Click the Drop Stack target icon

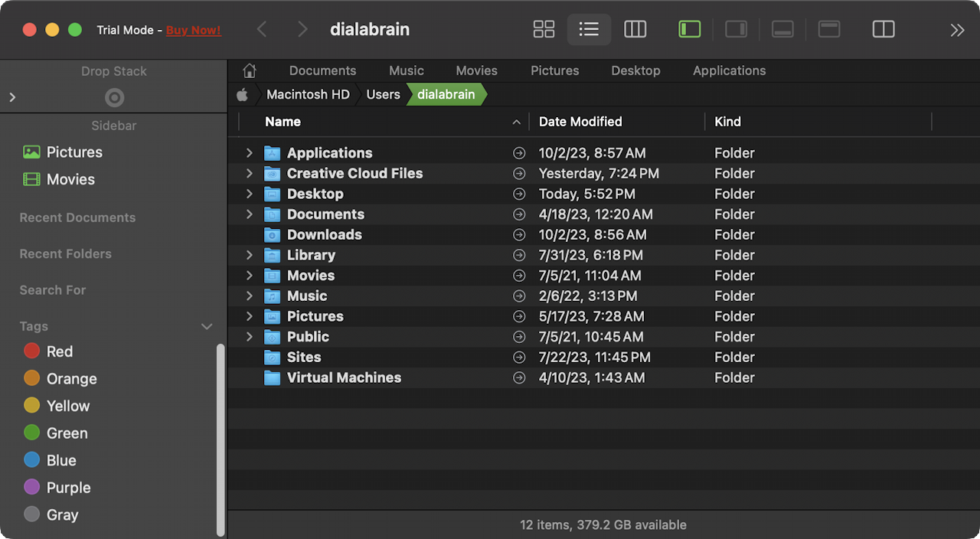pyautogui.click(x=114, y=98)
